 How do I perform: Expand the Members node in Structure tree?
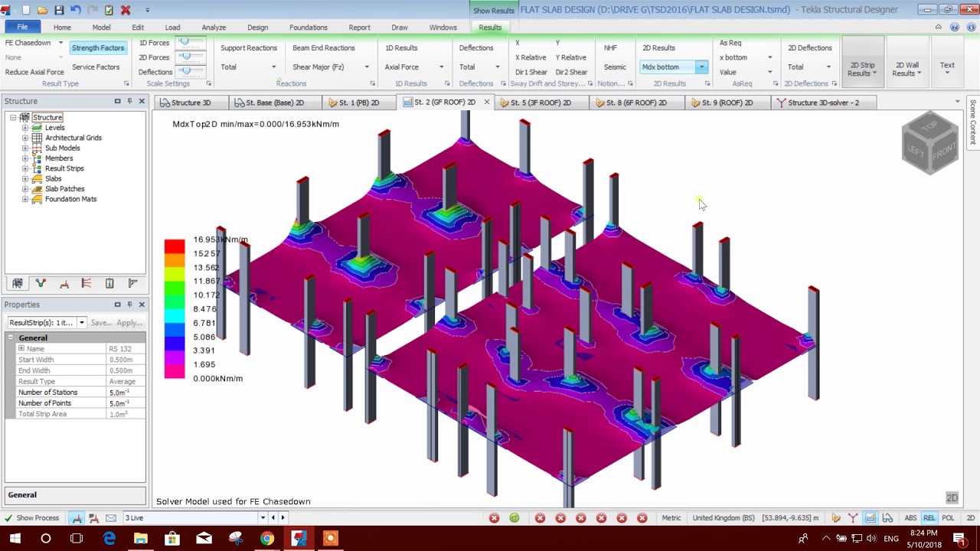pyautogui.click(x=26, y=158)
